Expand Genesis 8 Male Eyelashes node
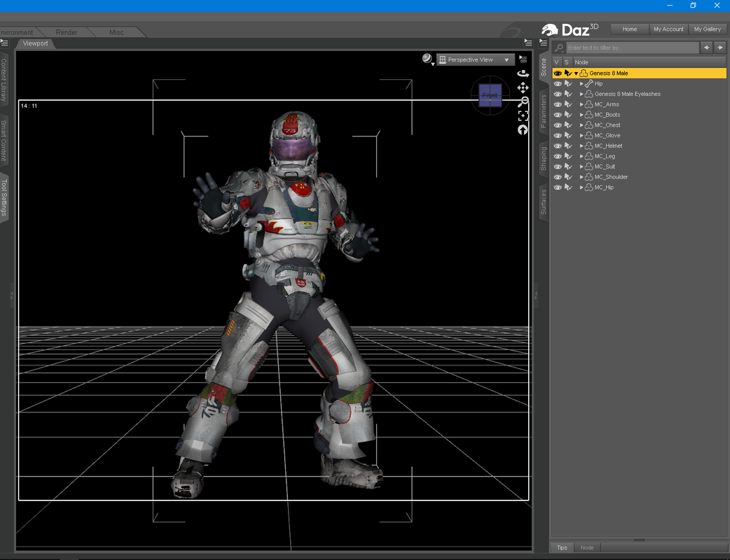Image resolution: width=730 pixels, height=560 pixels. pyautogui.click(x=581, y=94)
